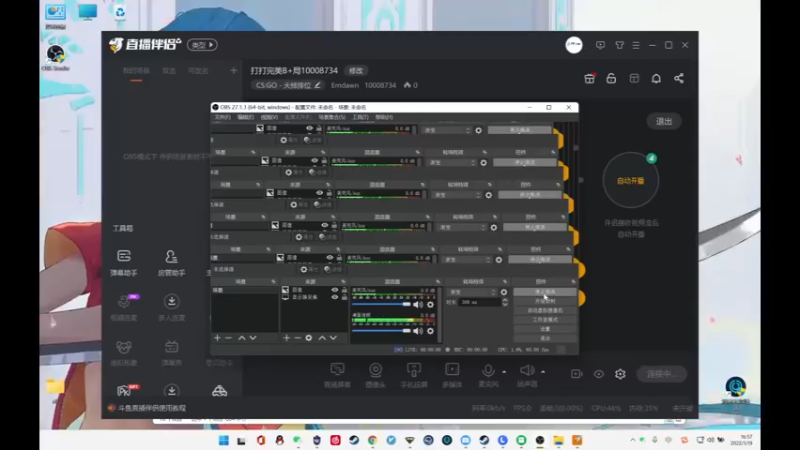Add a new scene with plus icon
This screenshot has height=450, width=800.
coord(234,70)
